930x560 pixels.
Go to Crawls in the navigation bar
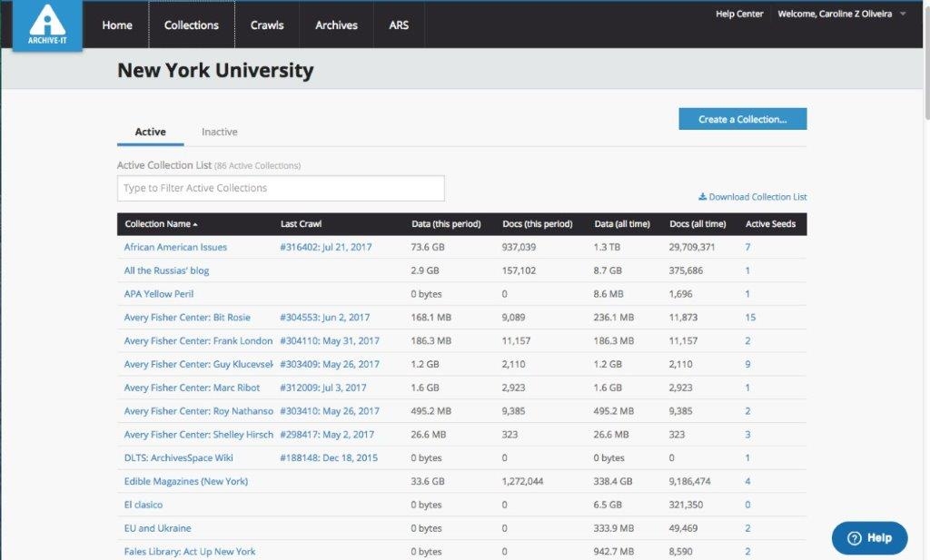(267, 25)
